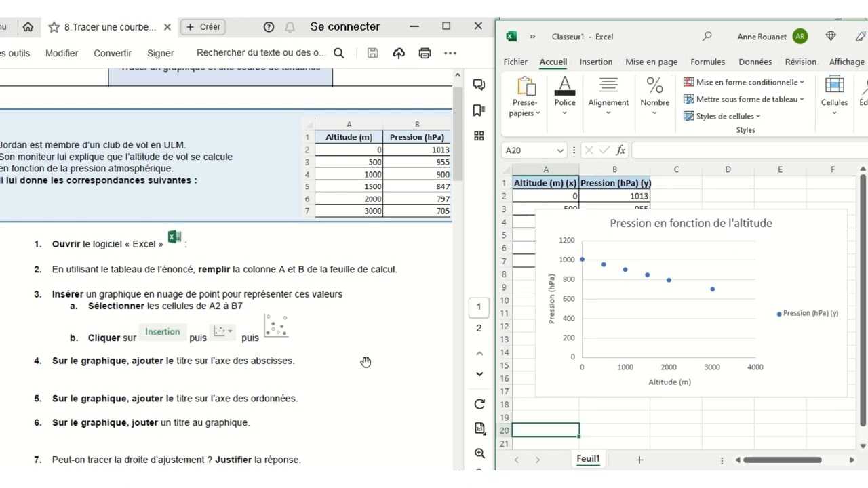The width and height of the screenshot is (868, 488).
Task: Open Acrobat notifications bell
Action: (x=290, y=27)
